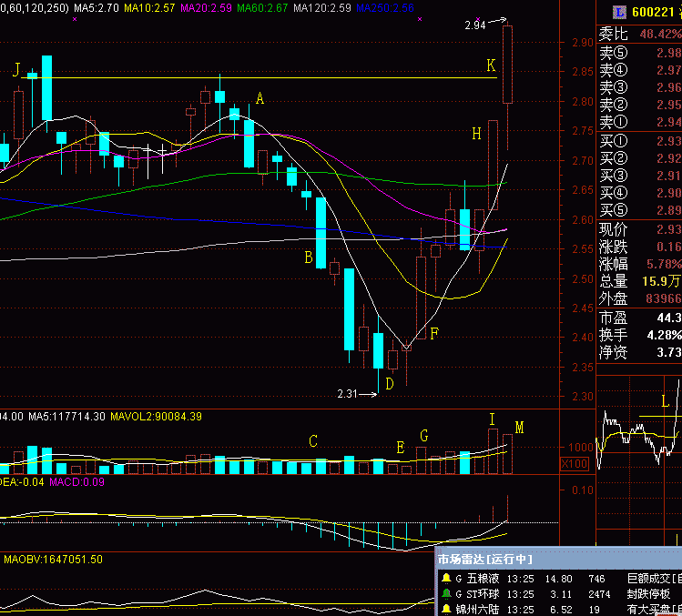Click the candlestick at low point D
The width and height of the screenshot is (682, 616).
pos(393,359)
